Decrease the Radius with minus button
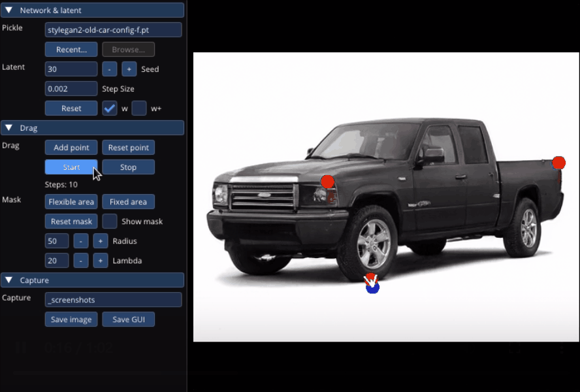Viewport: 580px width, 392px height. click(x=80, y=241)
